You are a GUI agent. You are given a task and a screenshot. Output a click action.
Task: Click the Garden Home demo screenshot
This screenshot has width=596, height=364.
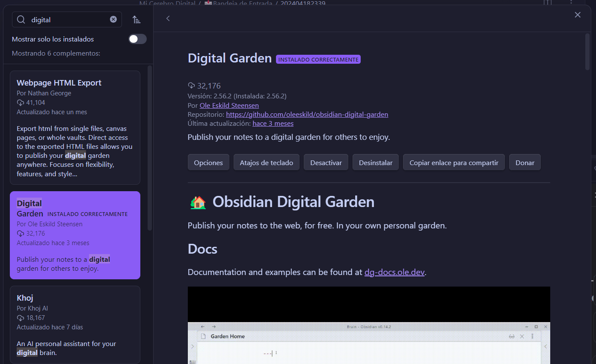click(x=369, y=325)
